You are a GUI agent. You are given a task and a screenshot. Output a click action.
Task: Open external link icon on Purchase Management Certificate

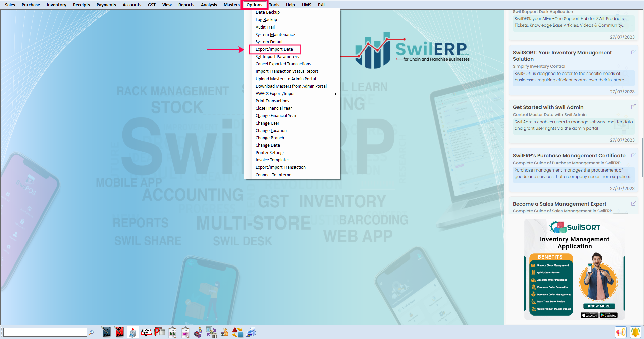click(x=633, y=155)
